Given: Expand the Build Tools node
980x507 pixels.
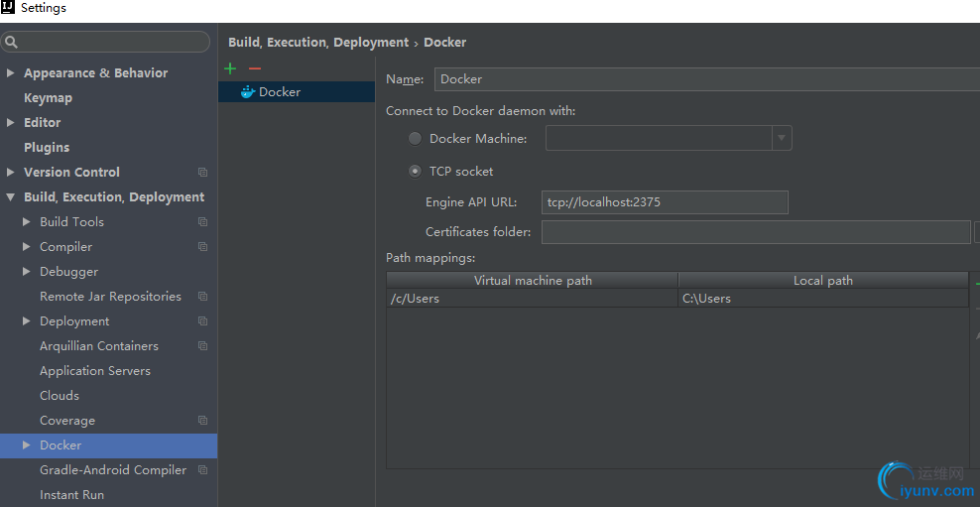Looking at the screenshot, I should (x=26, y=222).
